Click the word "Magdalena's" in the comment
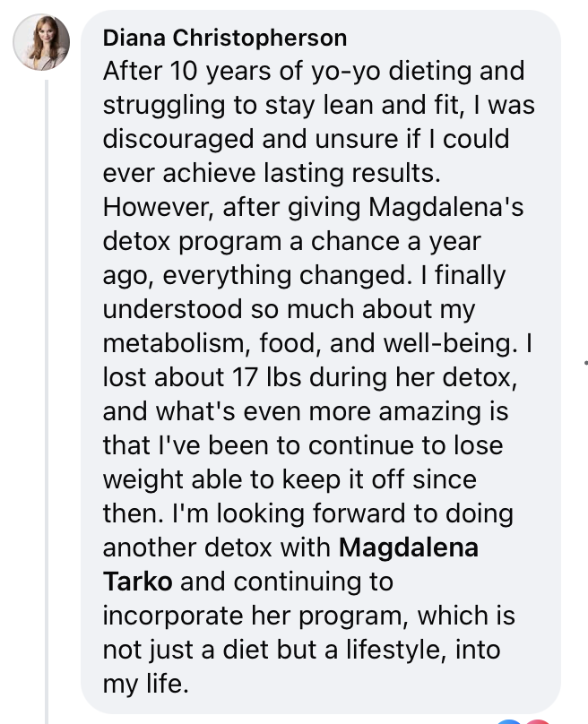588x724 pixels. [445, 207]
